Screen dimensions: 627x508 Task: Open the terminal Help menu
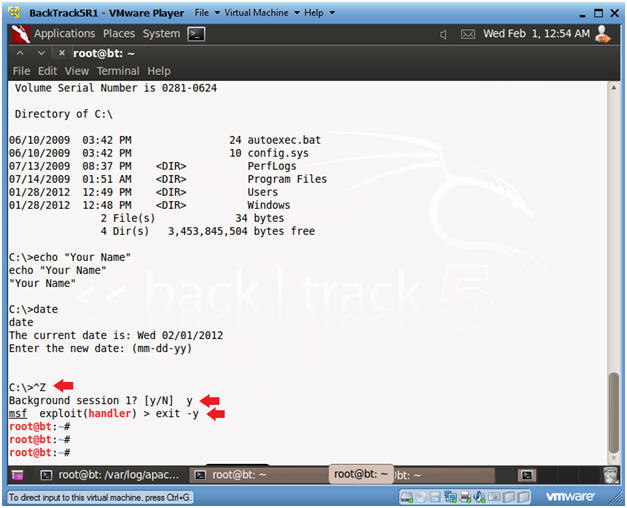pyautogui.click(x=159, y=71)
